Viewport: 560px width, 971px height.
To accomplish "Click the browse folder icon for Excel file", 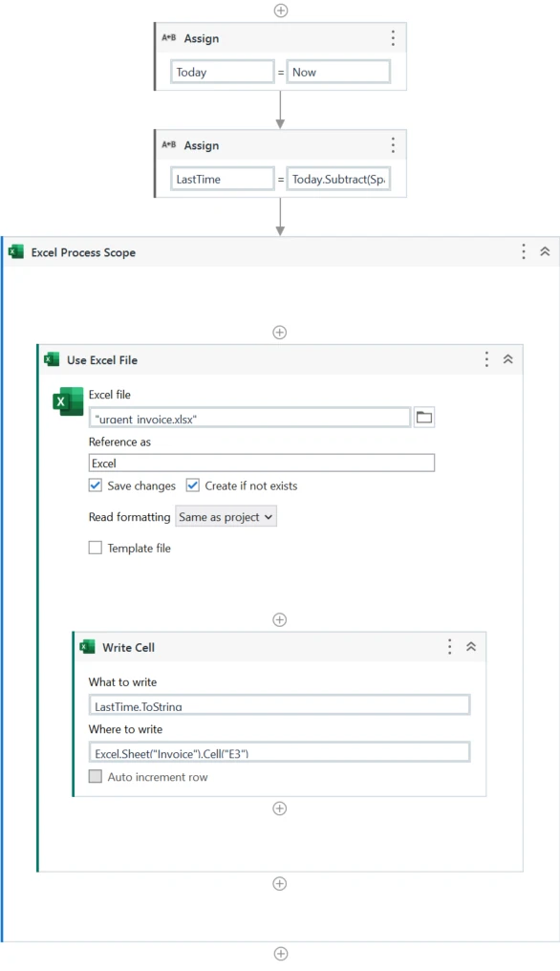I will [424, 418].
